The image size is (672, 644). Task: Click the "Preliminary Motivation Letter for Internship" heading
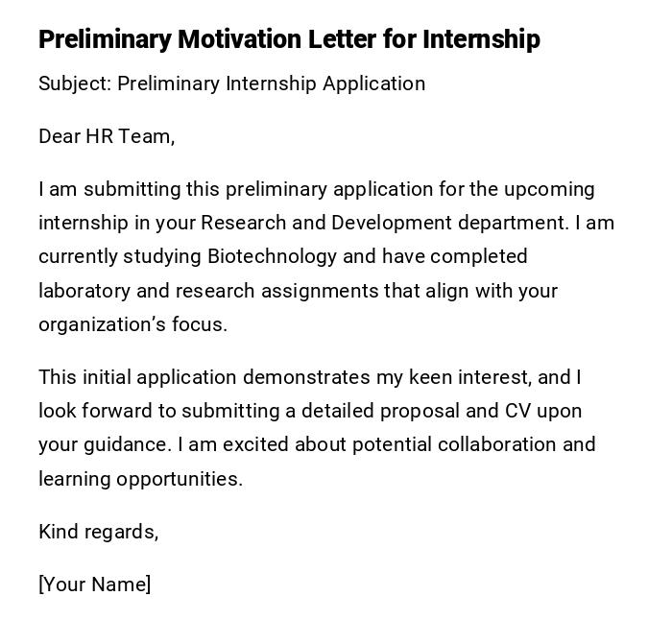(x=289, y=39)
